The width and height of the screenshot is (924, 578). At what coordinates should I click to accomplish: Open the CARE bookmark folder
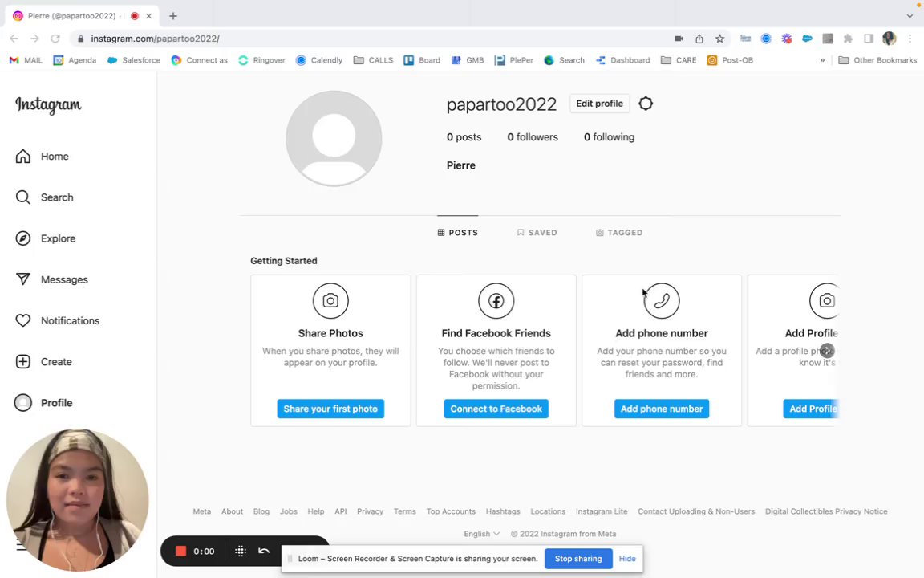679,60
